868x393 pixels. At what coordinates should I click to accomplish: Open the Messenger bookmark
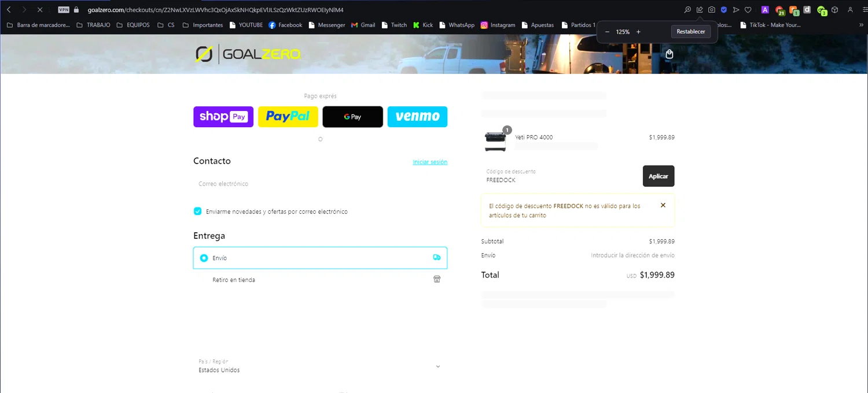coord(327,25)
